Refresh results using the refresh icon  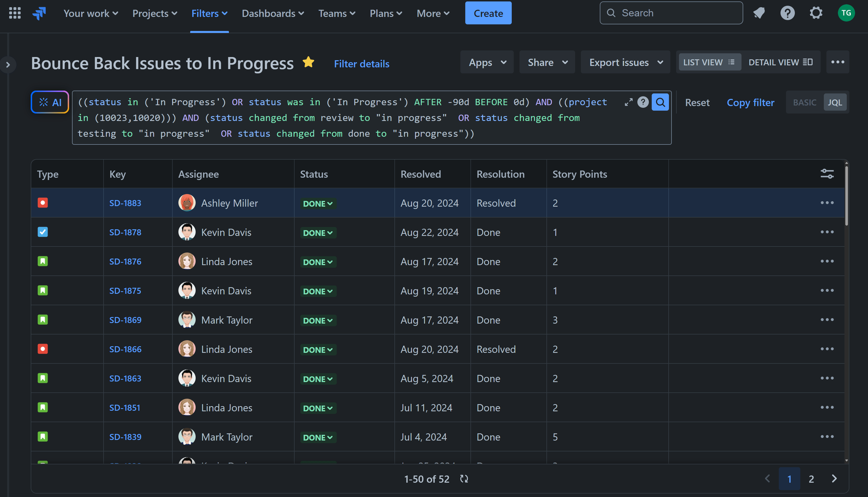(464, 479)
